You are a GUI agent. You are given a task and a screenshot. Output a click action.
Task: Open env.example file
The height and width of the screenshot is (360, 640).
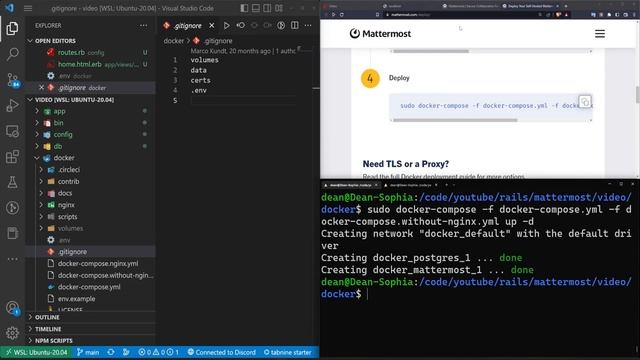[x=91, y=299]
